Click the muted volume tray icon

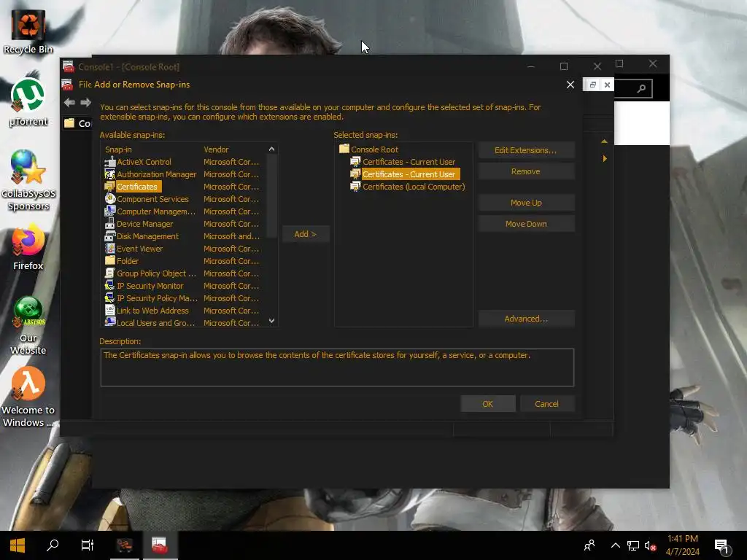(x=650, y=545)
